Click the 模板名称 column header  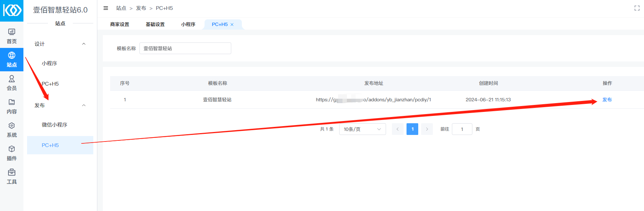(218, 83)
